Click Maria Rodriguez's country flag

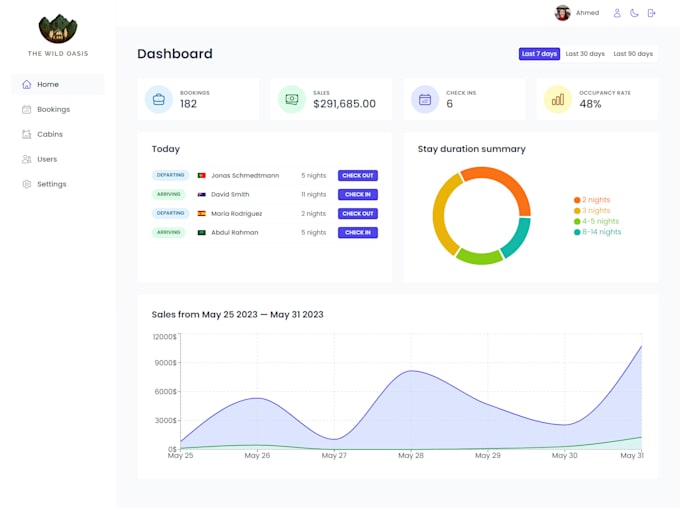[x=202, y=214]
